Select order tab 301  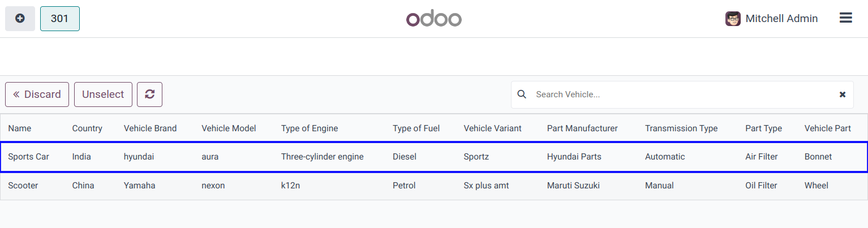click(59, 19)
